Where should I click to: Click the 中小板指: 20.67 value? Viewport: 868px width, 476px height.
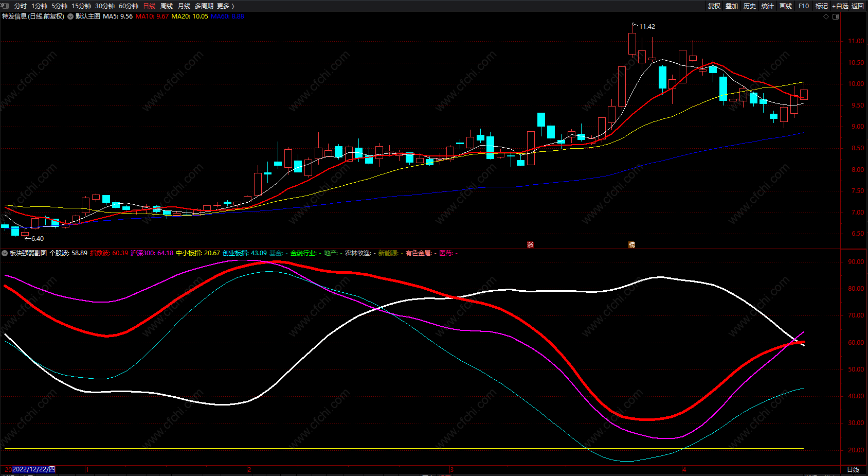(198, 253)
